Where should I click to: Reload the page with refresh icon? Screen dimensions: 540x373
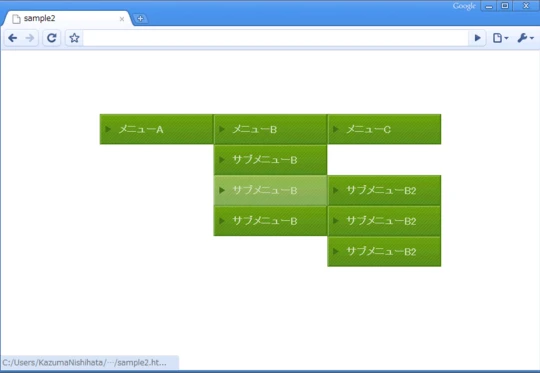tap(52, 38)
